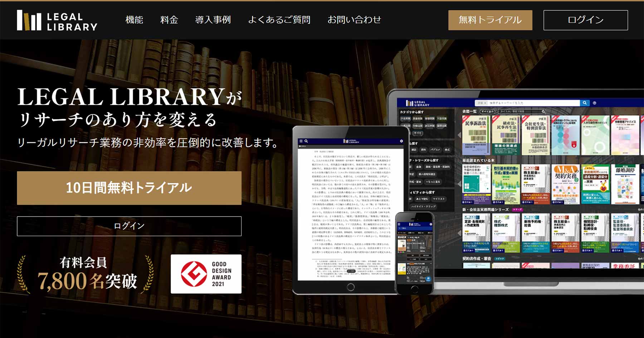
Task: Click the tablet's round home button
Action: (x=351, y=287)
